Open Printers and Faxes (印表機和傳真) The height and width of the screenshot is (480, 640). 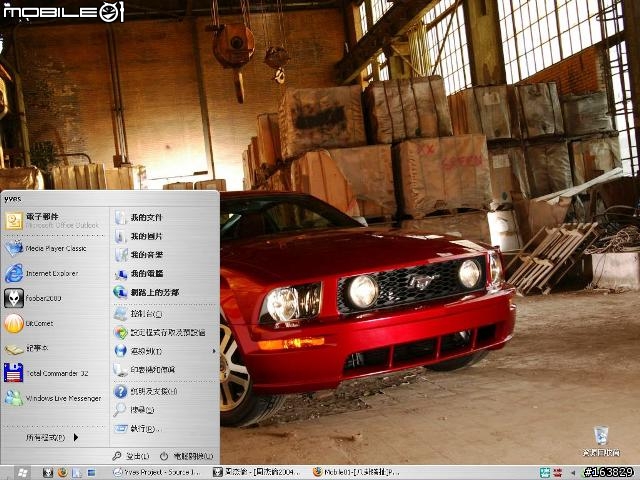pos(164,370)
